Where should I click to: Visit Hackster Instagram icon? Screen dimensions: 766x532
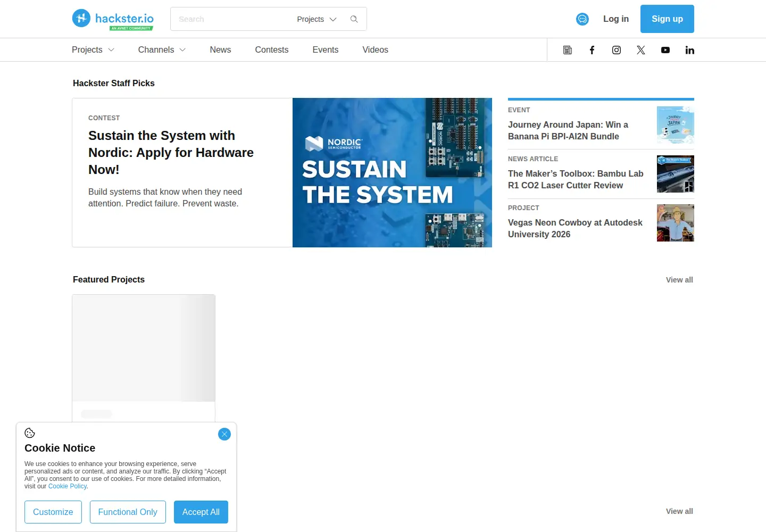(617, 50)
